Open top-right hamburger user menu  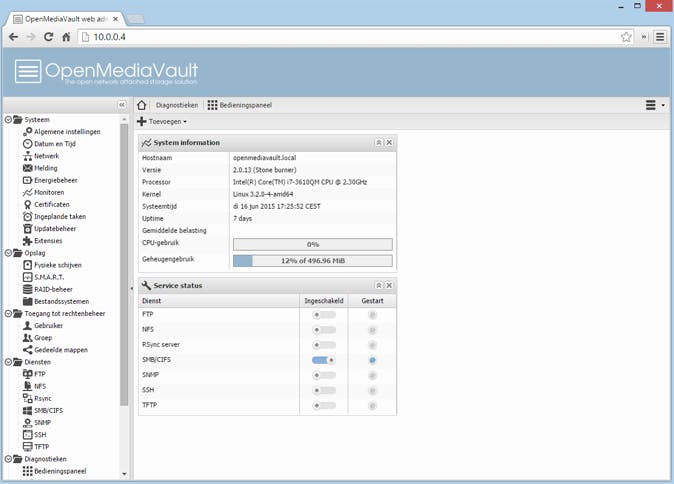pos(655,105)
